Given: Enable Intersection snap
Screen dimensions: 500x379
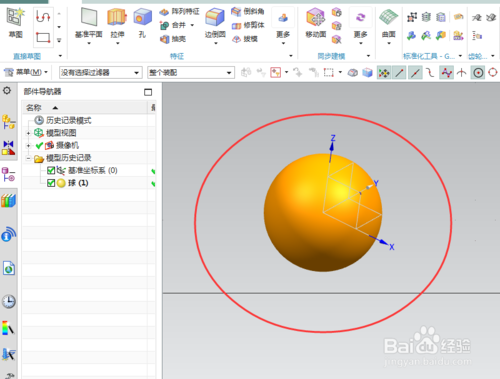Looking at the screenshot, I should (462, 72).
